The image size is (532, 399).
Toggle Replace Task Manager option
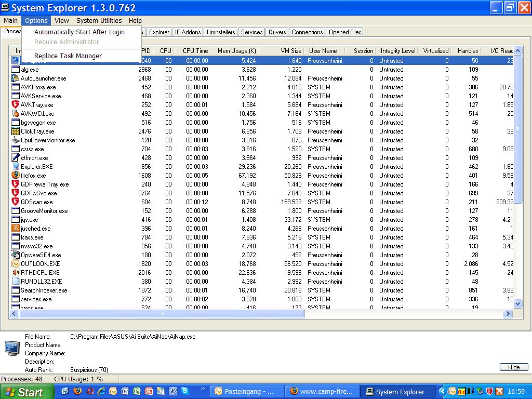coord(68,56)
